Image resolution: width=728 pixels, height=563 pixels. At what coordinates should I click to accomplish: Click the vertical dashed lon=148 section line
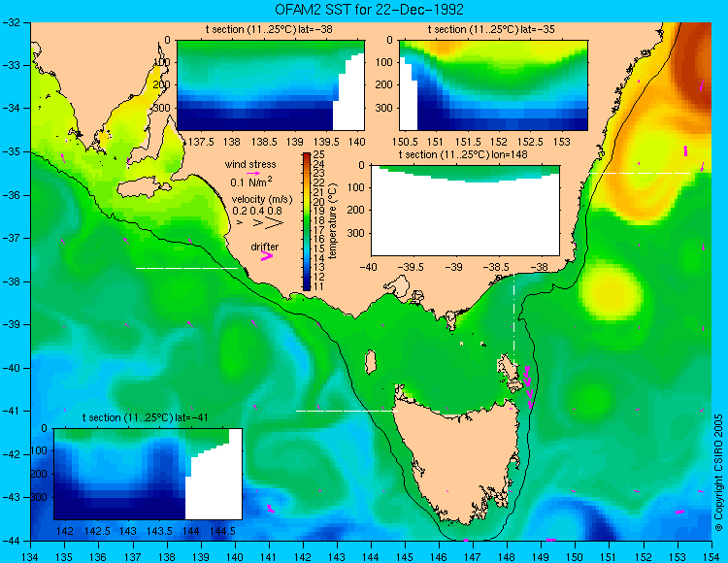pyautogui.click(x=513, y=320)
